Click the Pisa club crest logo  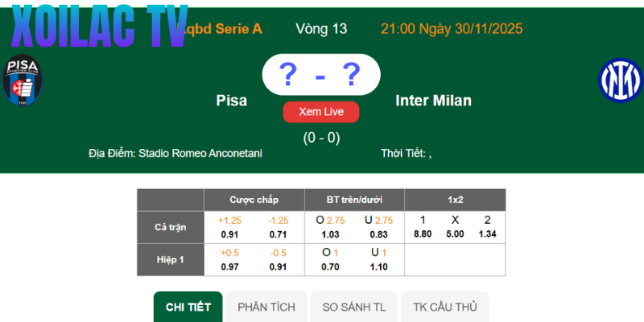[x=23, y=81]
